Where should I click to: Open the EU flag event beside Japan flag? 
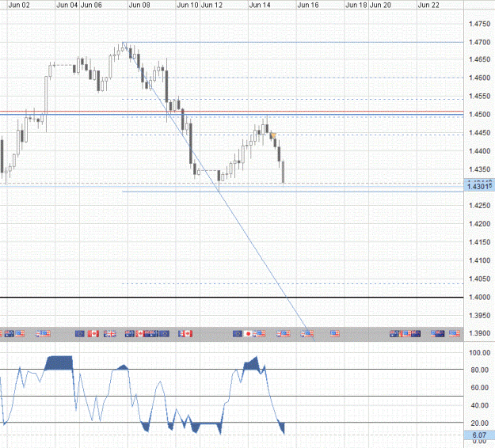(x=238, y=334)
